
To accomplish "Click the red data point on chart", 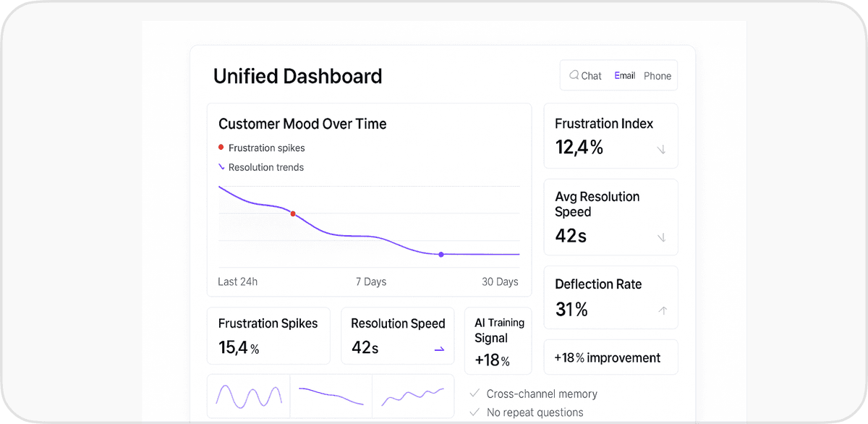I will point(293,214).
